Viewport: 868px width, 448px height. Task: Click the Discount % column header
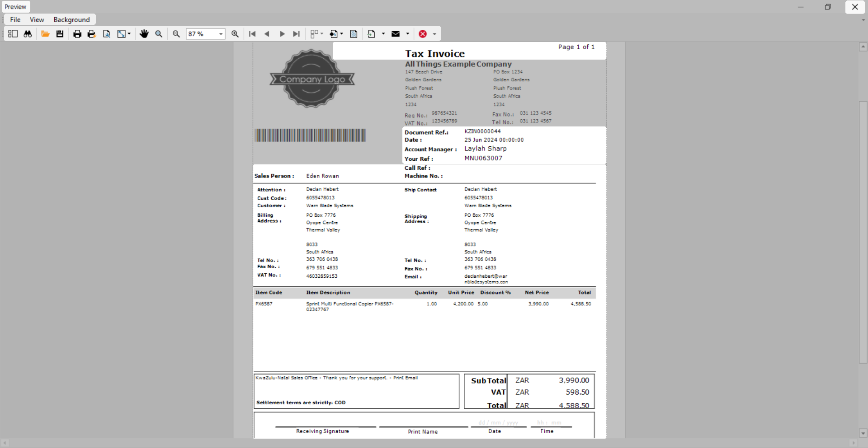(x=495, y=293)
